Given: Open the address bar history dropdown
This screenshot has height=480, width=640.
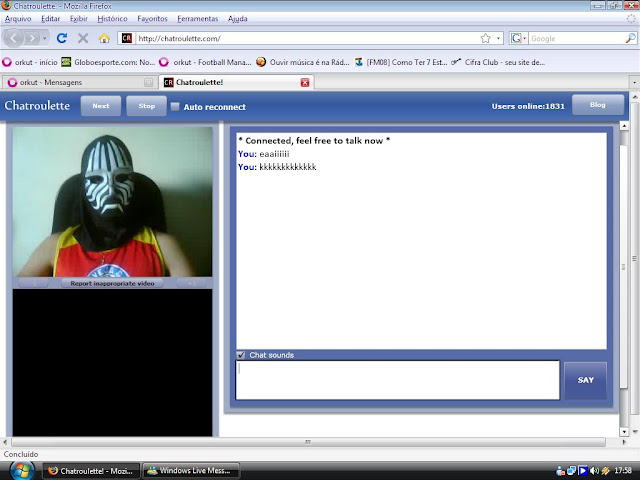Looking at the screenshot, I should pos(498,38).
